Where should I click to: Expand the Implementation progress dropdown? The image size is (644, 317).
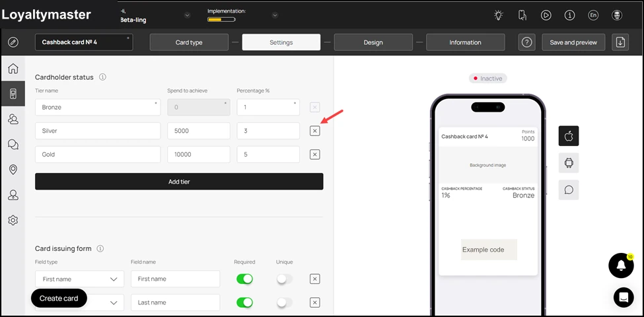[x=275, y=16]
